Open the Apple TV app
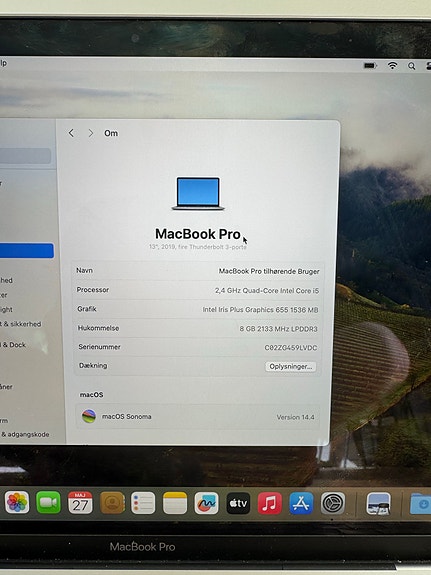 tap(238, 503)
